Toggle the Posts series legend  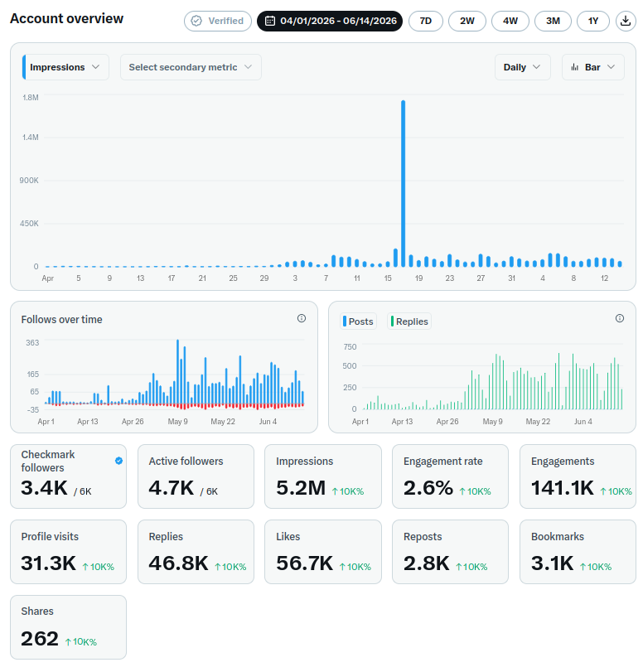(358, 321)
